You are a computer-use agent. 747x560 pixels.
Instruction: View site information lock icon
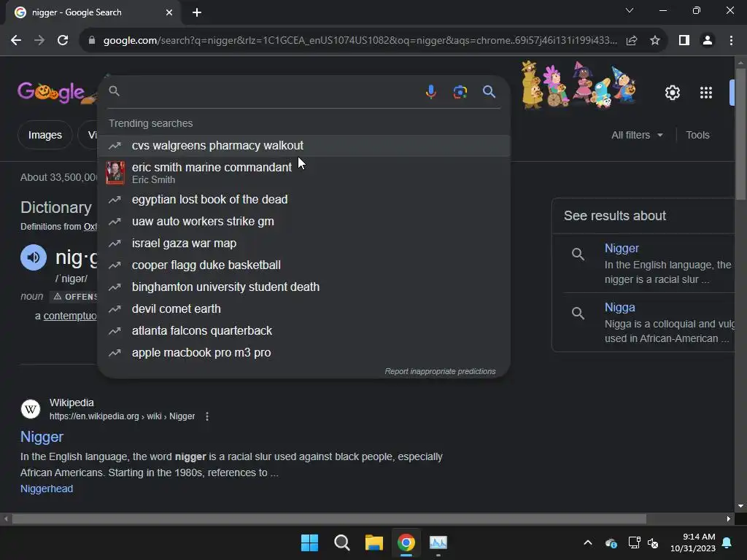tap(92, 41)
